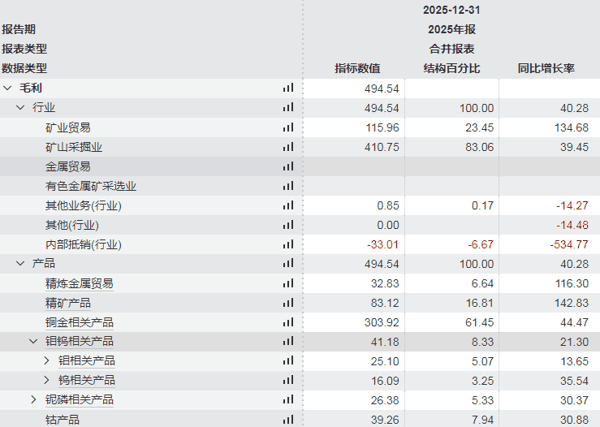
Task: Click chart icon in 矿业贸易 row
Action: (288, 127)
